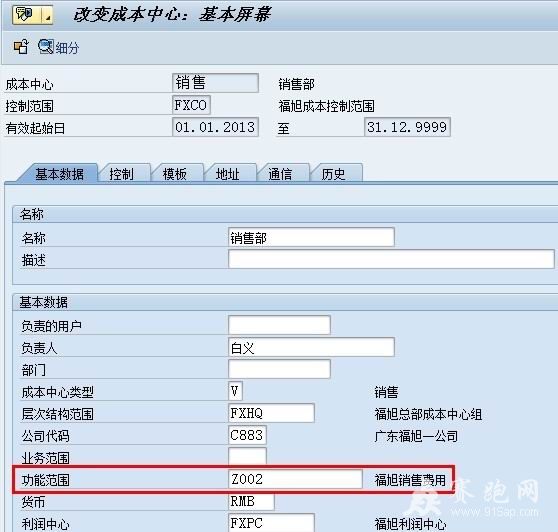This screenshot has height=532, width=558.
Task: Go to the 通信 tab
Action: [x=280, y=174]
